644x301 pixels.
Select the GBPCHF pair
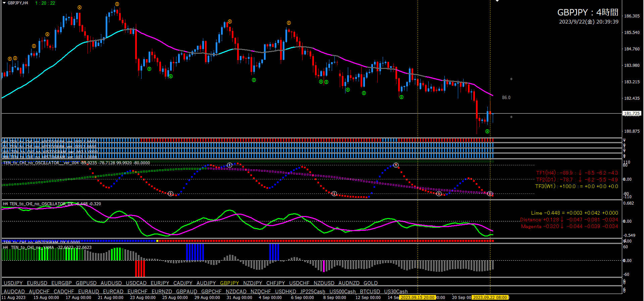[x=211, y=292]
